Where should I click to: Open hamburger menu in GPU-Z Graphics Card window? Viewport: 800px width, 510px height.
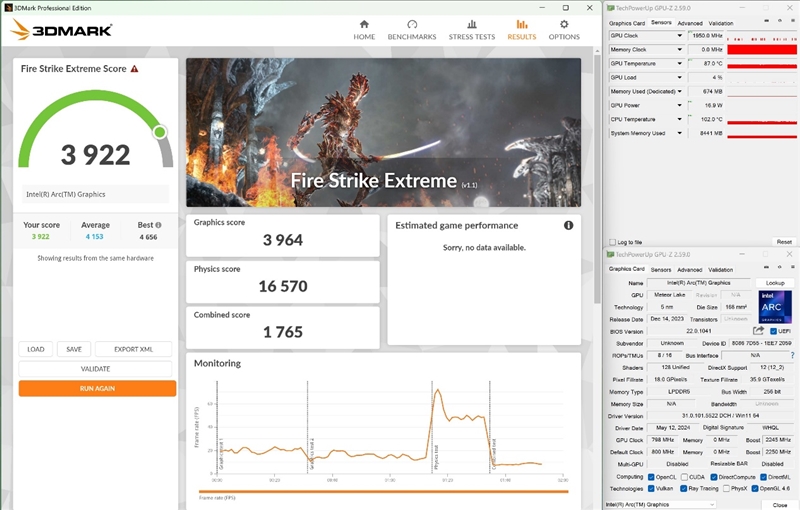tap(792, 267)
